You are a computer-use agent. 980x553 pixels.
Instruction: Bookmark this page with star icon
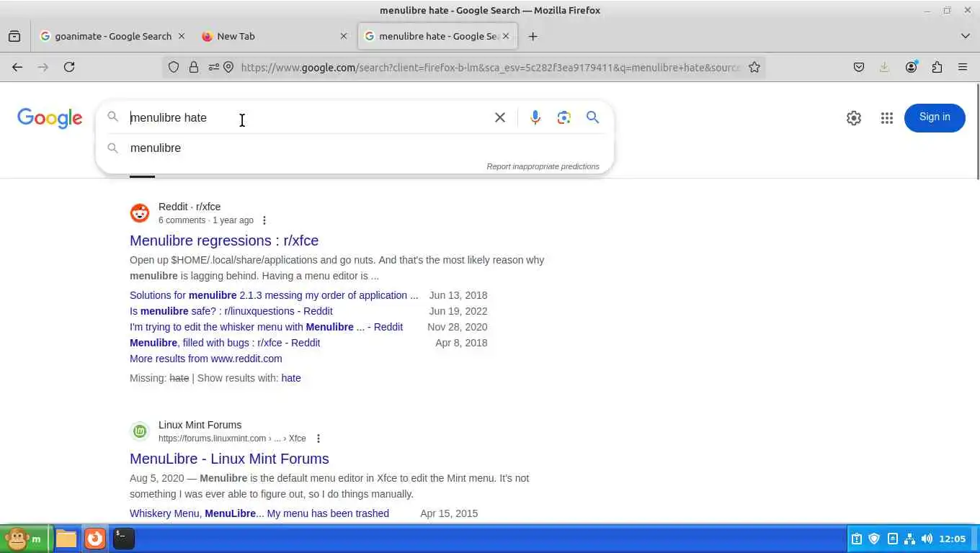(754, 67)
